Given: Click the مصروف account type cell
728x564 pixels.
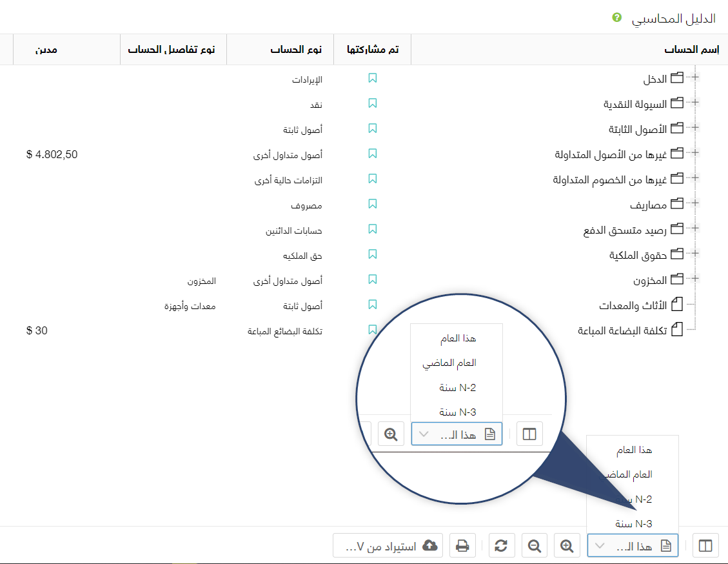Looking at the screenshot, I should pyautogui.click(x=306, y=205).
